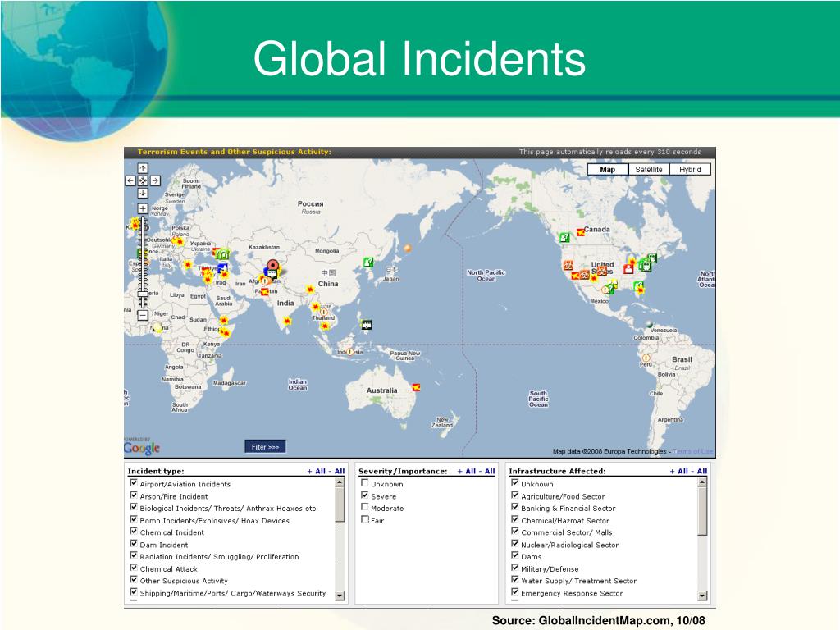The height and width of the screenshot is (630, 840).
Task: Uncheck Arson/Fire Incident
Action: click(x=134, y=495)
